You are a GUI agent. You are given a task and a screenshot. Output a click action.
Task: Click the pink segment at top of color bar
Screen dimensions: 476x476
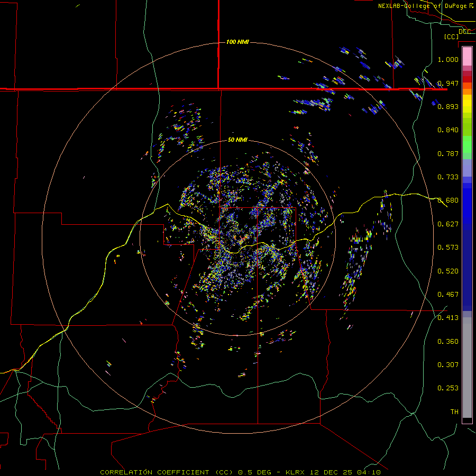point(467,57)
